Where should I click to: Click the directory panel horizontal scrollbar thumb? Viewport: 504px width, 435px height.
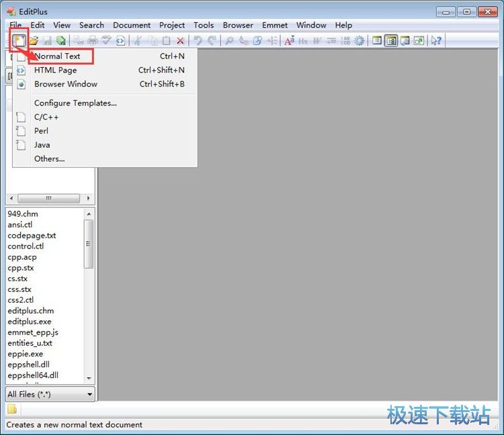[x=49, y=199]
